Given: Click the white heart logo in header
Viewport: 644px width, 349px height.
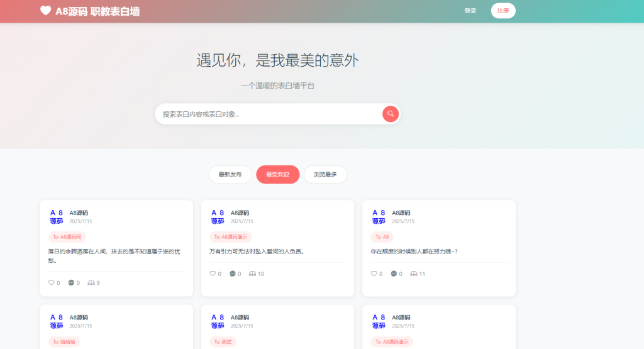Looking at the screenshot, I should coord(45,11).
